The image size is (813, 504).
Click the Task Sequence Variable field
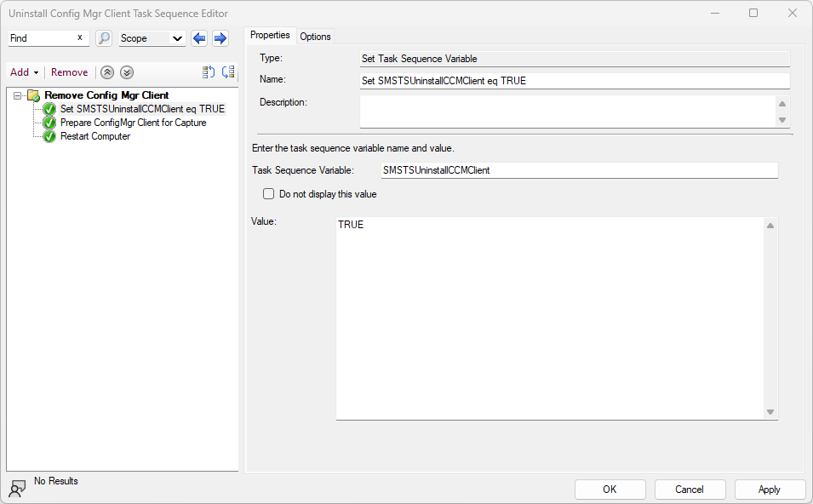point(579,170)
